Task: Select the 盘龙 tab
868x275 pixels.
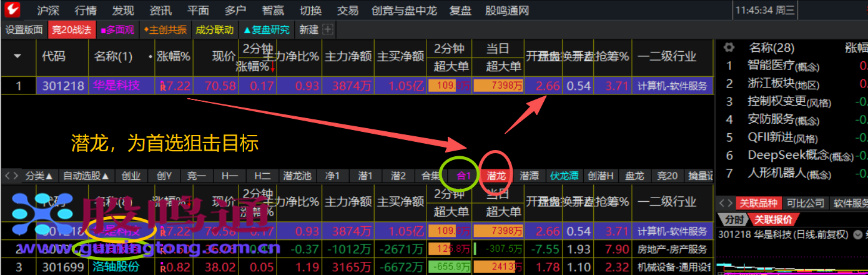Action: (x=634, y=176)
